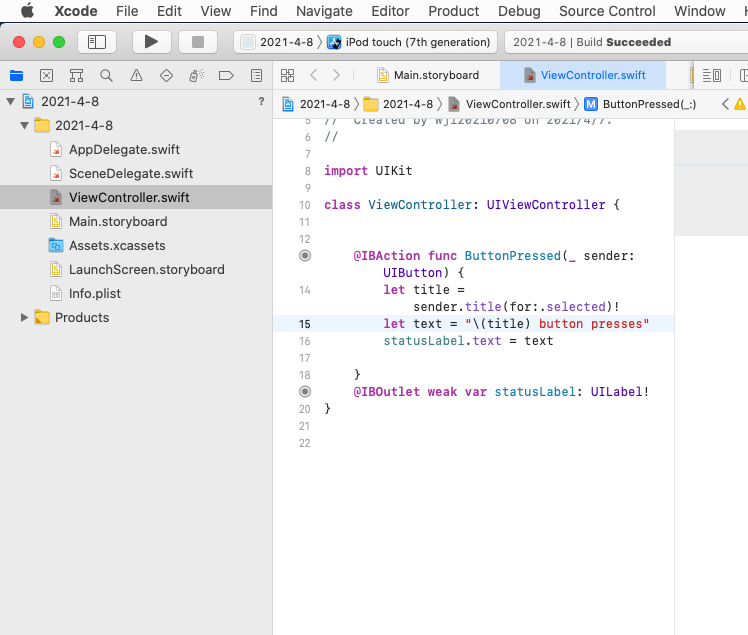Click the 2021-4-8 folder breadcrumb in jump bar

coord(399,104)
